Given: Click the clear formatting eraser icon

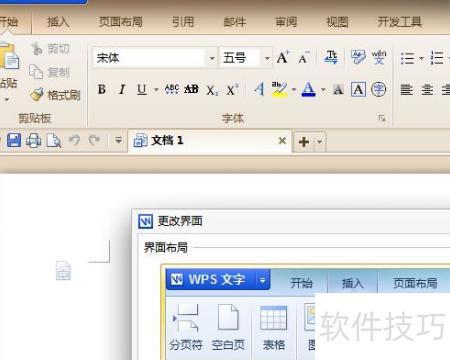Looking at the screenshot, I should point(358,57).
